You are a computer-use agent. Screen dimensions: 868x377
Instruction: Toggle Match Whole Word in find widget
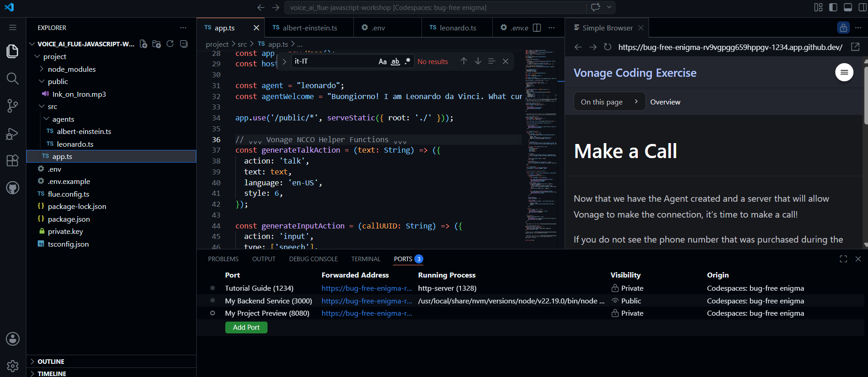click(396, 61)
